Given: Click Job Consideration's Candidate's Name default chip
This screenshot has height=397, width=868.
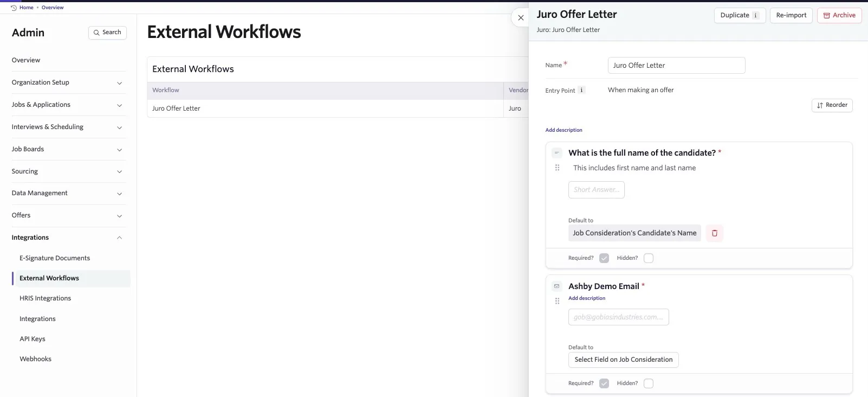Looking at the screenshot, I should [634, 233].
